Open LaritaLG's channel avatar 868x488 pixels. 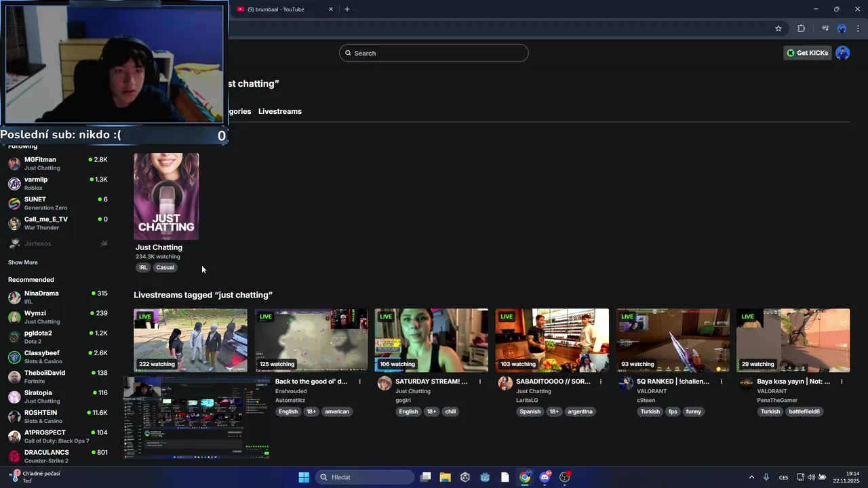[505, 384]
